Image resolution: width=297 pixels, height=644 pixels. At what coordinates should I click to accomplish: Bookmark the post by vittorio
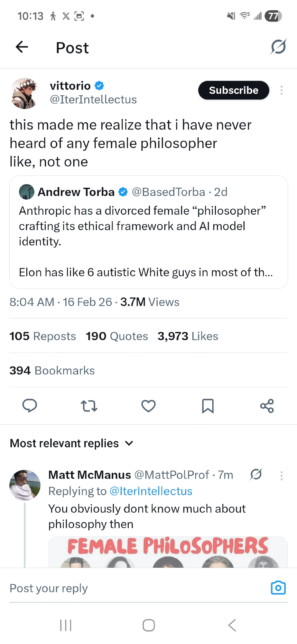tap(208, 406)
